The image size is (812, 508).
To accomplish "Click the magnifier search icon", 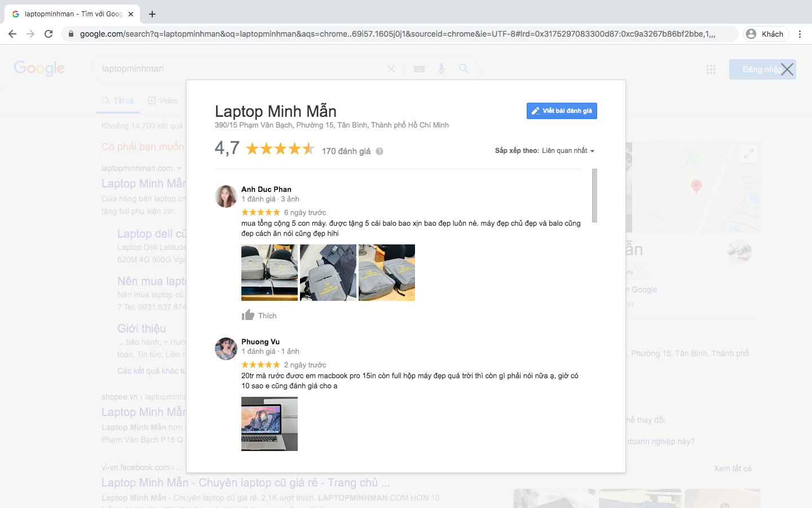I will pyautogui.click(x=464, y=69).
